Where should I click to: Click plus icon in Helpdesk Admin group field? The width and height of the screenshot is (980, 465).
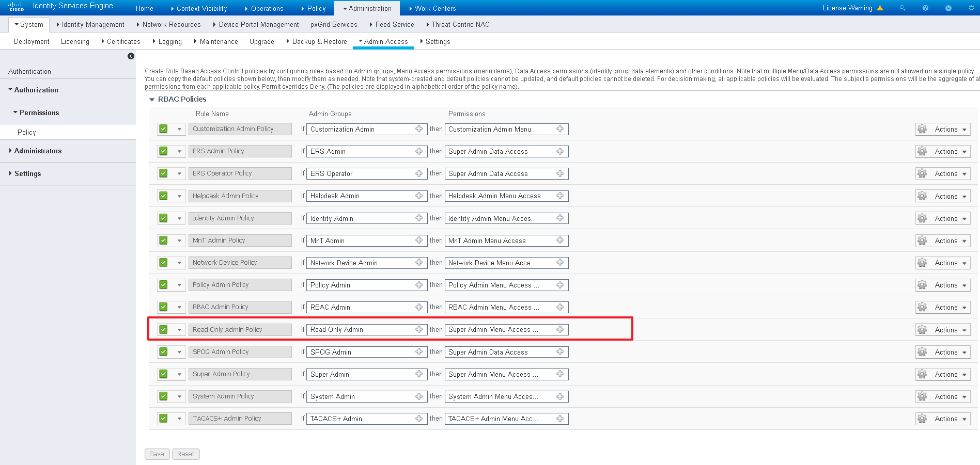(x=419, y=196)
